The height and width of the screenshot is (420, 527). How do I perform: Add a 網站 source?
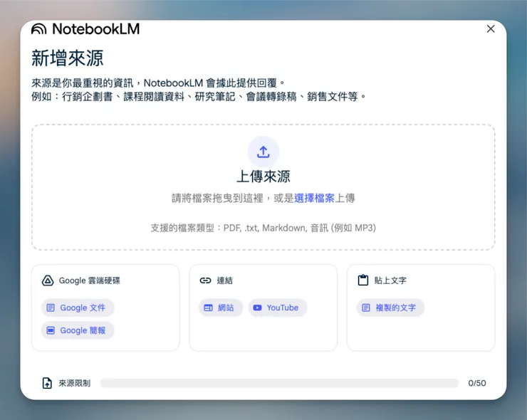(x=221, y=308)
